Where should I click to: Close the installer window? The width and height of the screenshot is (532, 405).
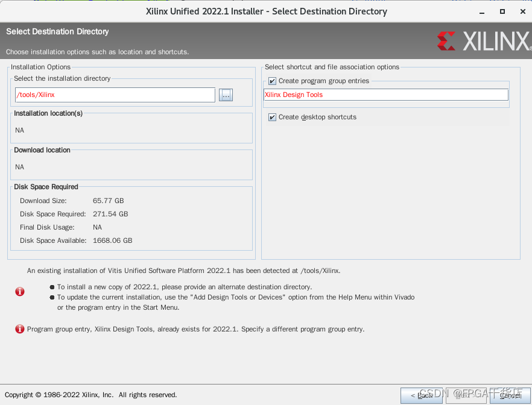[523, 11]
